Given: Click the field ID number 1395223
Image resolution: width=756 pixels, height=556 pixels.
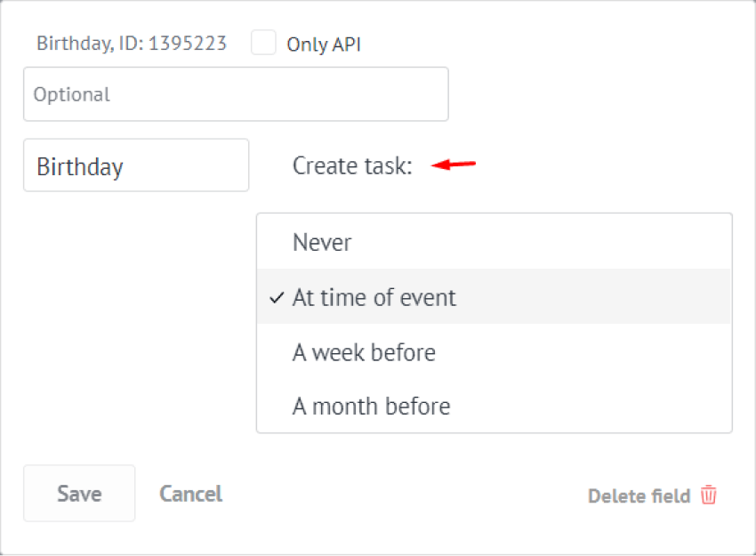Looking at the screenshot, I should tap(188, 43).
